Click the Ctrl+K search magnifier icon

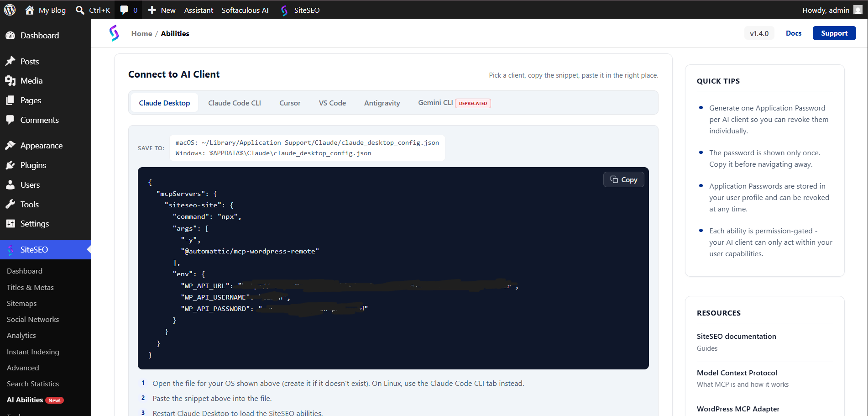click(80, 10)
